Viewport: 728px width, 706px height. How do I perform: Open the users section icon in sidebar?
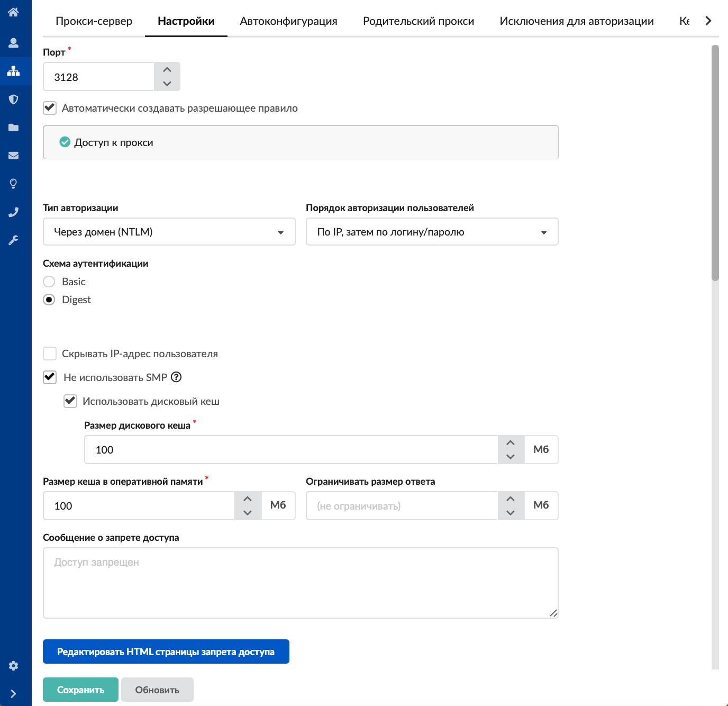14,43
